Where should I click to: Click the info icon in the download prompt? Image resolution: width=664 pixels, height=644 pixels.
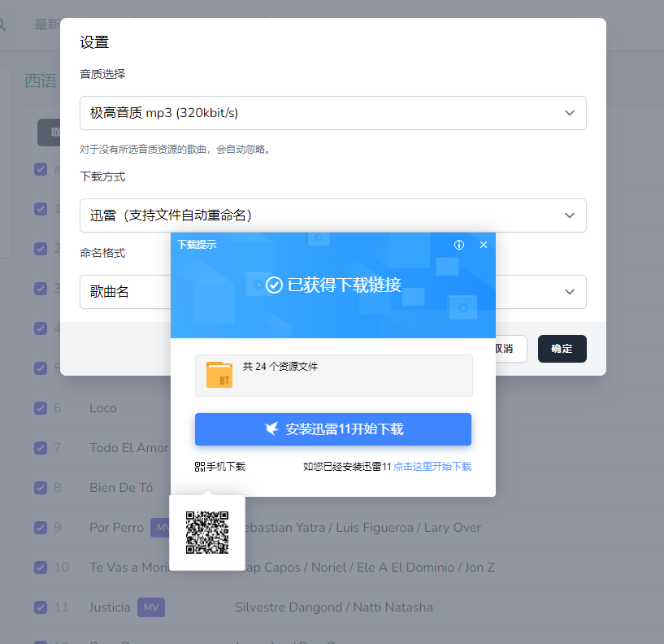click(x=459, y=245)
